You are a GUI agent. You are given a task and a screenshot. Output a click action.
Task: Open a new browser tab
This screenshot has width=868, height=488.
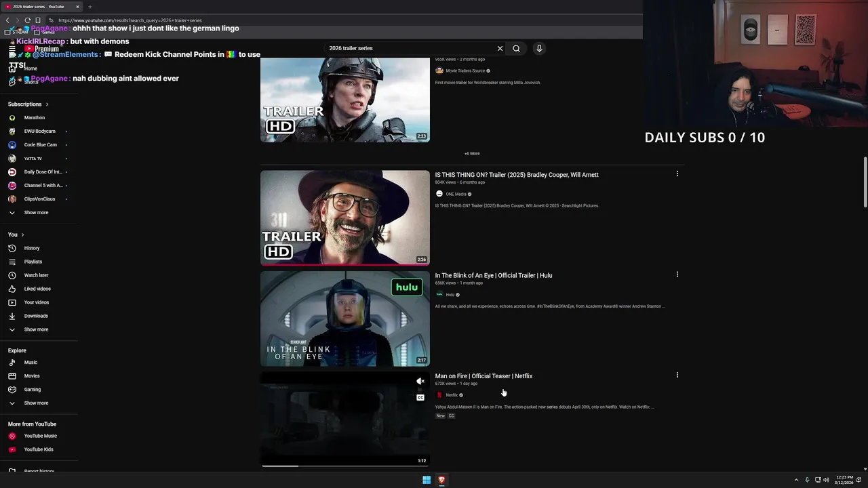[90, 7]
